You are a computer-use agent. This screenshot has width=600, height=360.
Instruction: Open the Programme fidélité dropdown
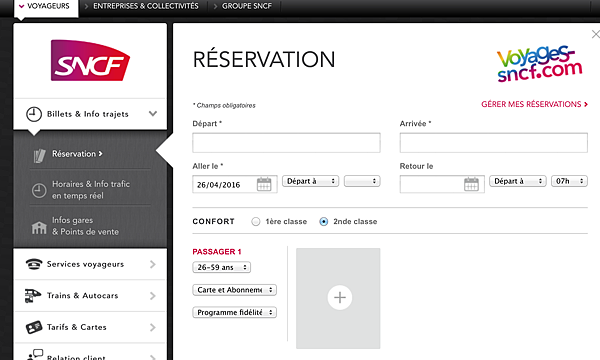pyautogui.click(x=235, y=312)
